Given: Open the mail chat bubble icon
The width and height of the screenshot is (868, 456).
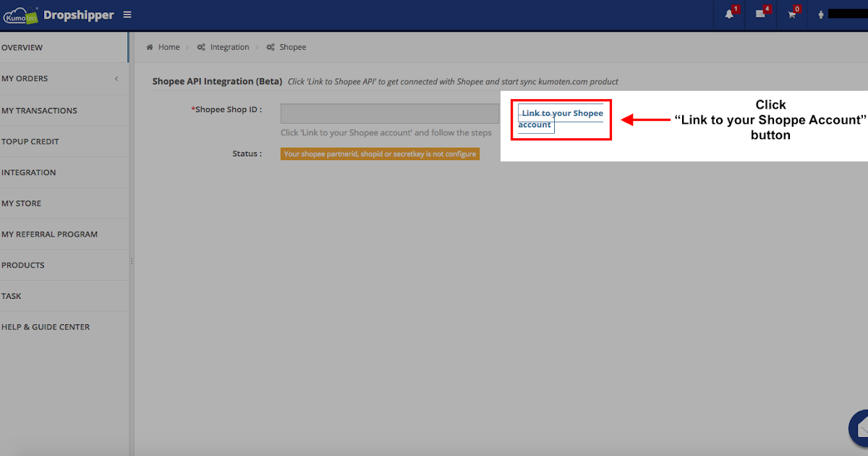Looking at the screenshot, I should click(860, 430).
